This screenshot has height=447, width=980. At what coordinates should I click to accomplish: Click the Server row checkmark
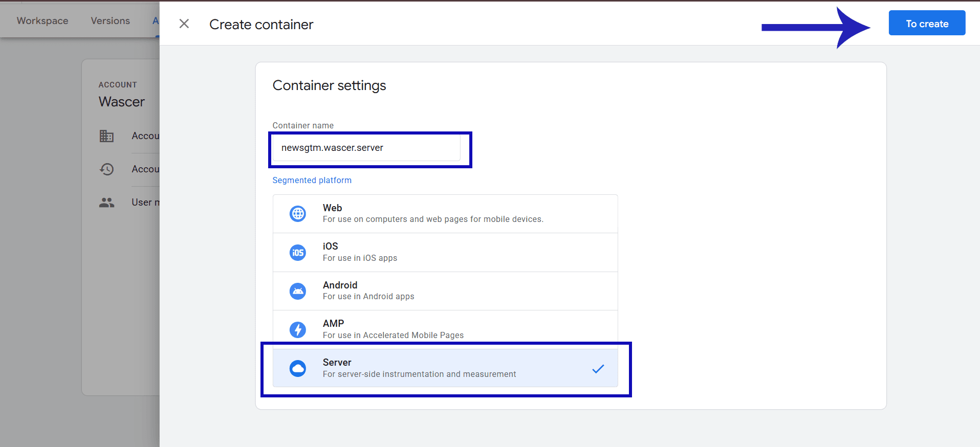pos(598,368)
